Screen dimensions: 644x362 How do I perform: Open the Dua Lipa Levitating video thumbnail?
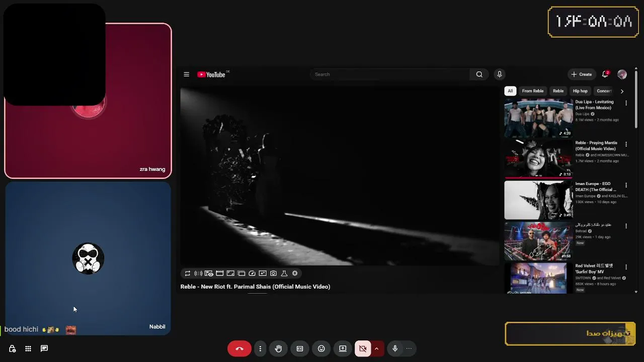(538, 118)
